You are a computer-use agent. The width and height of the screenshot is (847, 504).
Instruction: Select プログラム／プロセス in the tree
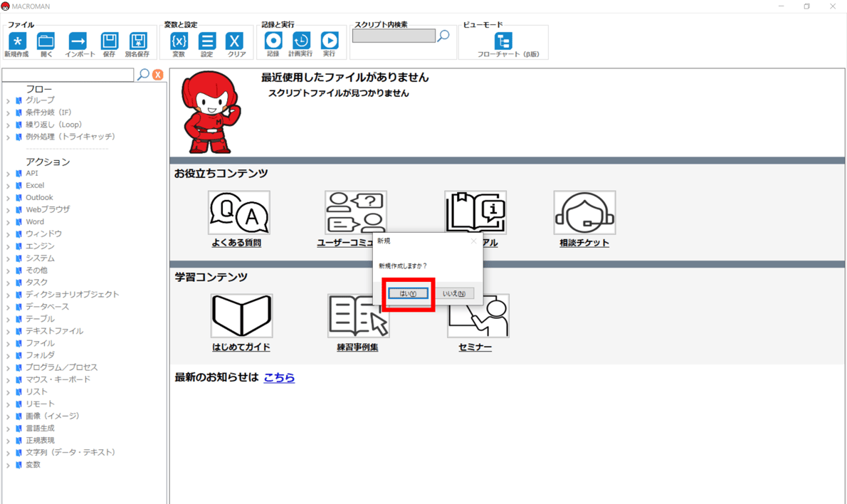[62, 367]
